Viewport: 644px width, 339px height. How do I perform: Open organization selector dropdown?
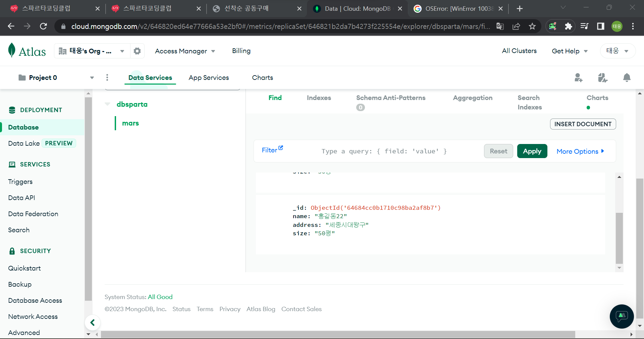92,51
